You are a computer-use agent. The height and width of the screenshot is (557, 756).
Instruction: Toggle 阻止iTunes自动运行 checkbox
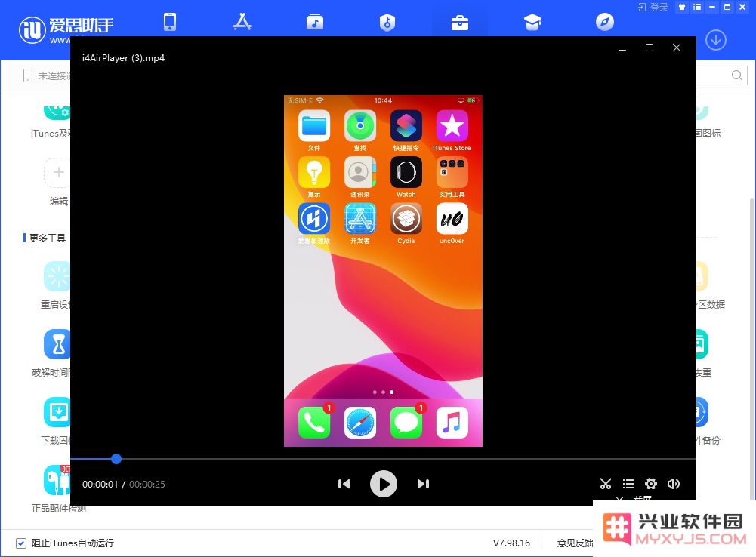point(20,543)
